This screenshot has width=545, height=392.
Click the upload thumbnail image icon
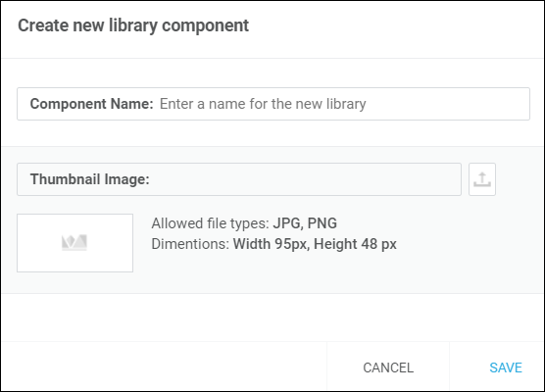coord(482,179)
